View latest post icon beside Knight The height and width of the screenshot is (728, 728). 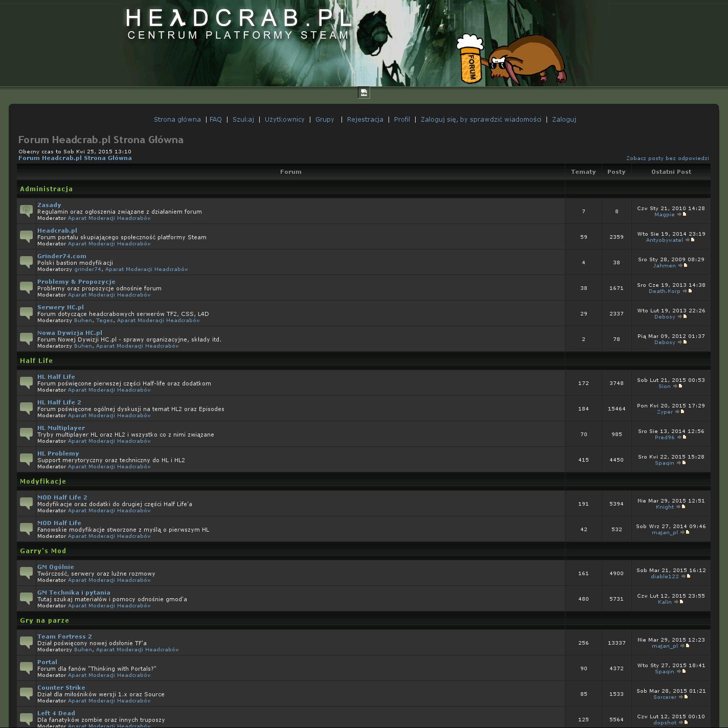(x=681, y=507)
